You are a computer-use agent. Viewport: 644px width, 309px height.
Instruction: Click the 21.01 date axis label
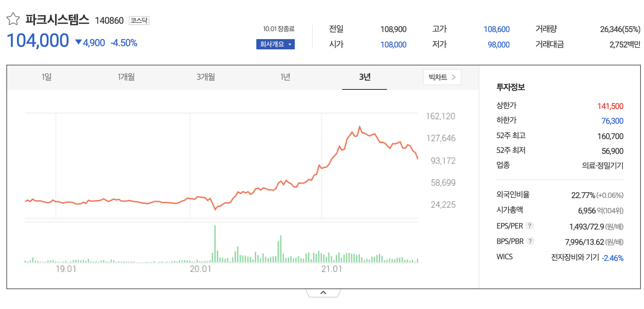pyautogui.click(x=332, y=269)
